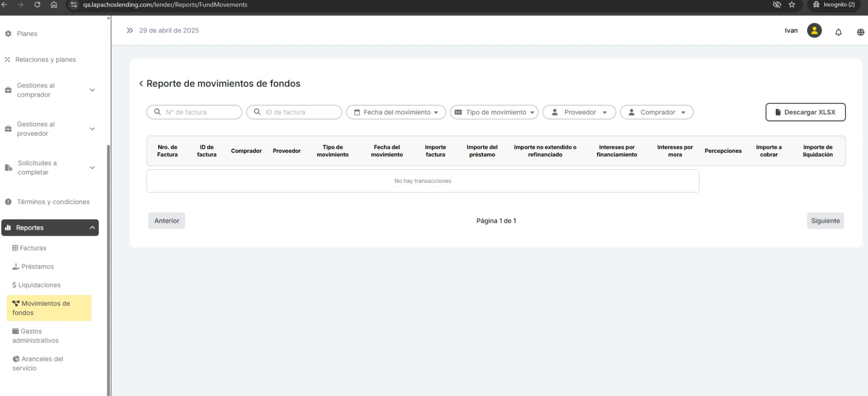The height and width of the screenshot is (396, 868).
Task: Collapse sidebar with double-chevron icon
Action: pyautogui.click(x=129, y=30)
